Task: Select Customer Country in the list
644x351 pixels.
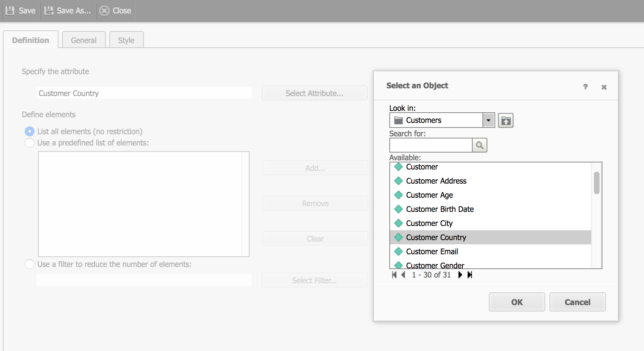Action: 490,237
